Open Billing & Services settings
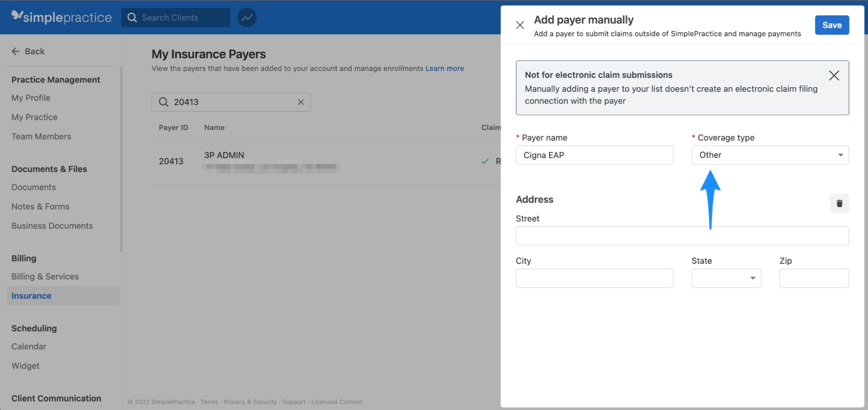This screenshot has height=410, width=868. (45, 276)
